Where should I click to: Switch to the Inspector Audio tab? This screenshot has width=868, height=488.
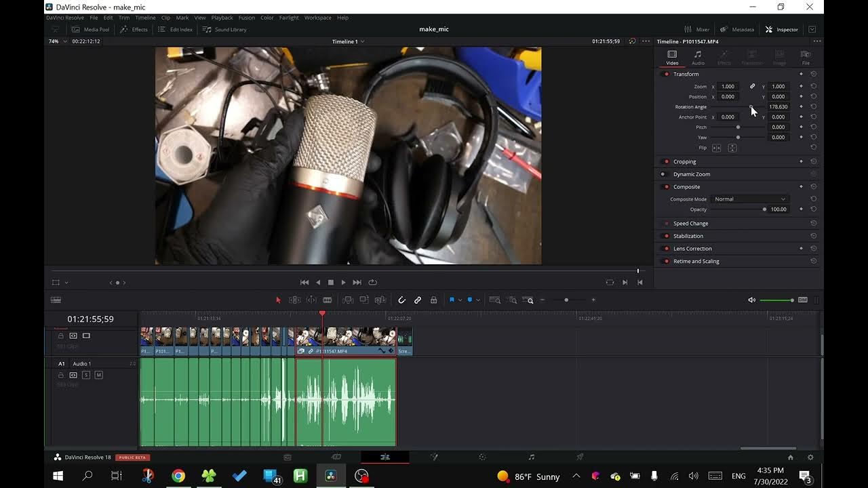(698, 58)
